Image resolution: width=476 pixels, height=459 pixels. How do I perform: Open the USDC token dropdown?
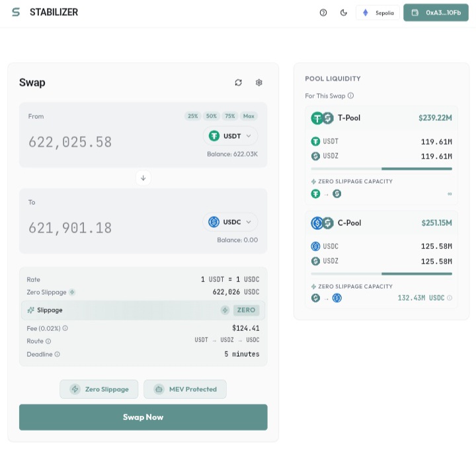coord(230,222)
